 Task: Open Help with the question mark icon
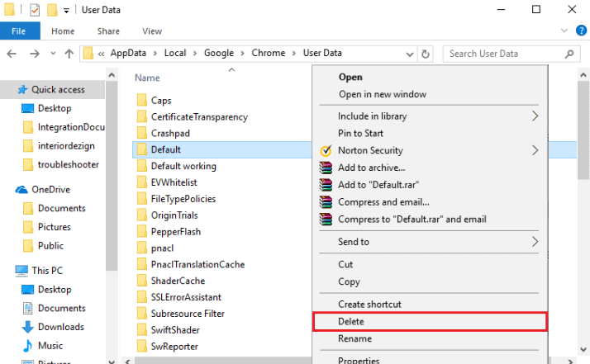click(x=581, y=31)
